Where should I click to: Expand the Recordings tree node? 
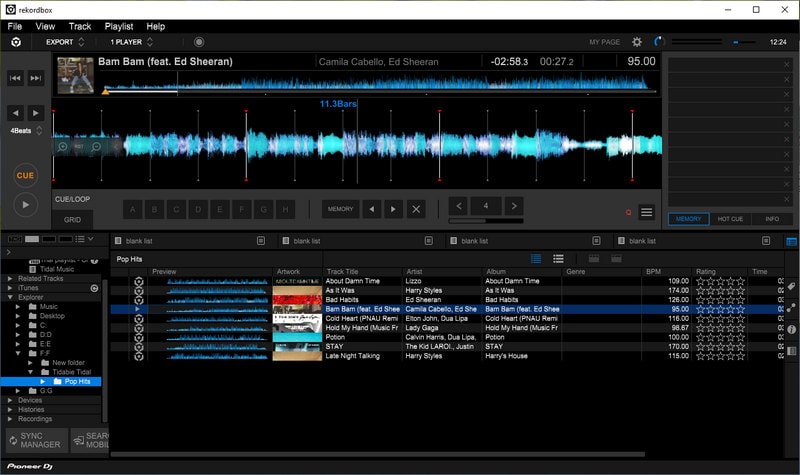click(x=10, y=419)
